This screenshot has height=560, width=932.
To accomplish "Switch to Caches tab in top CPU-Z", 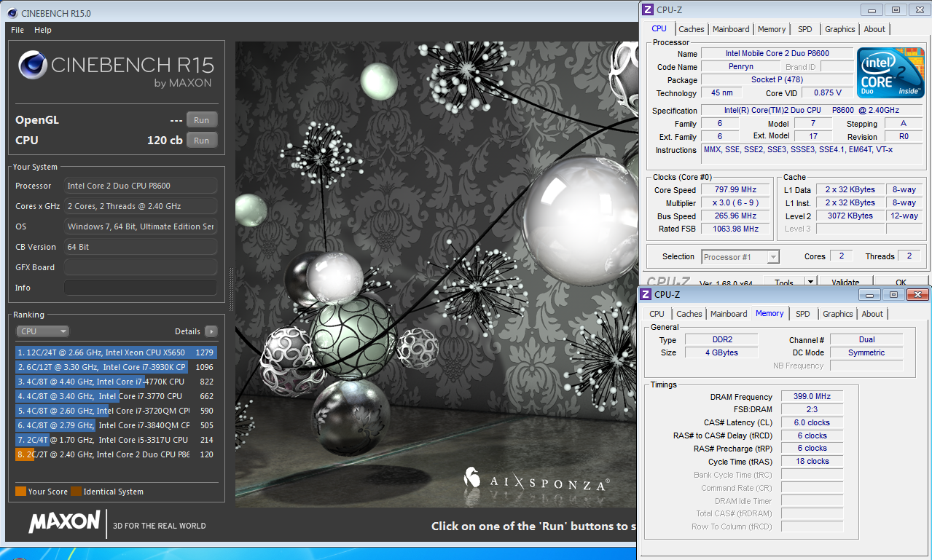I will (692, 29).
